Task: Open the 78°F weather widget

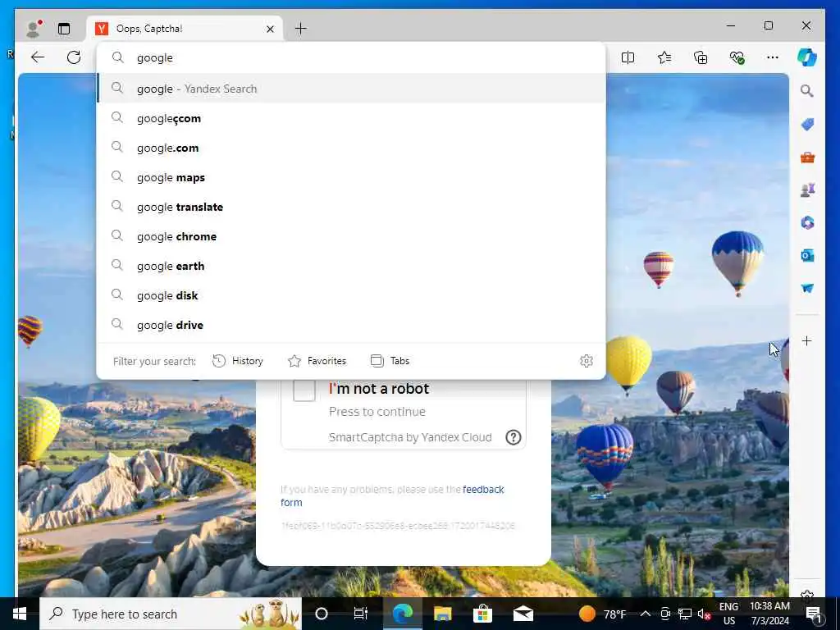Action: point(603,614)
